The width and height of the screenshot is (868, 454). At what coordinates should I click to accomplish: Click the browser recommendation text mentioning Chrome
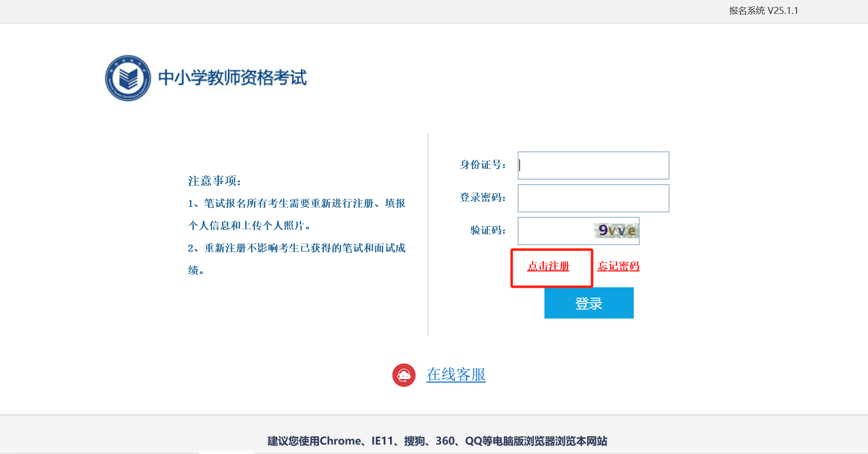pyautogui.click(x=437, y=441)
